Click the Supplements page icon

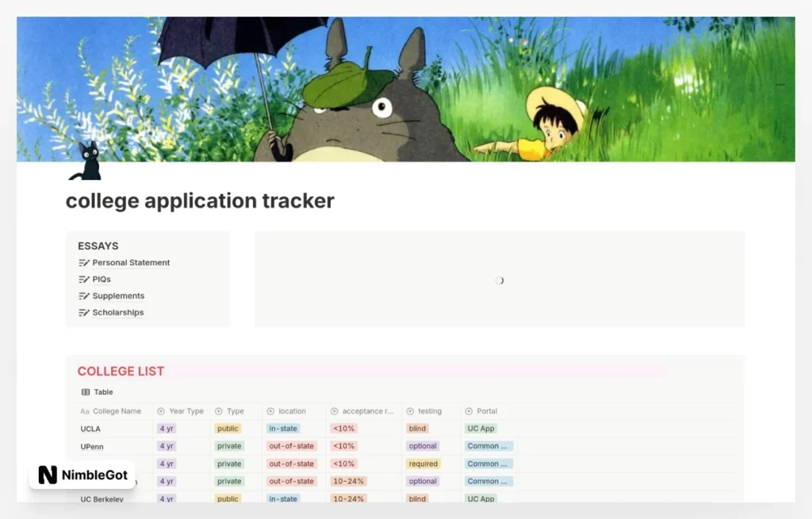click(x=83, y=296)
